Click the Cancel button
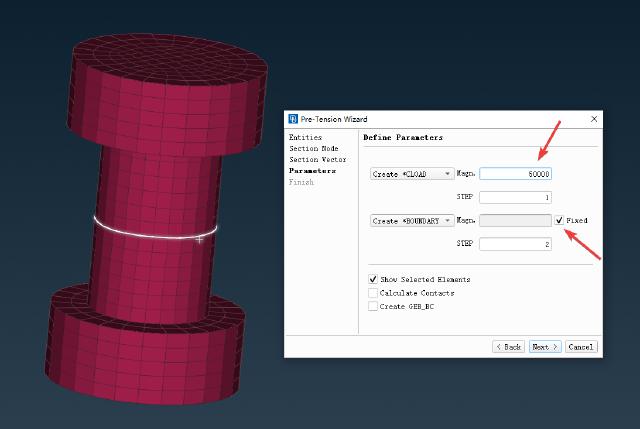 [x=581, y=347]
